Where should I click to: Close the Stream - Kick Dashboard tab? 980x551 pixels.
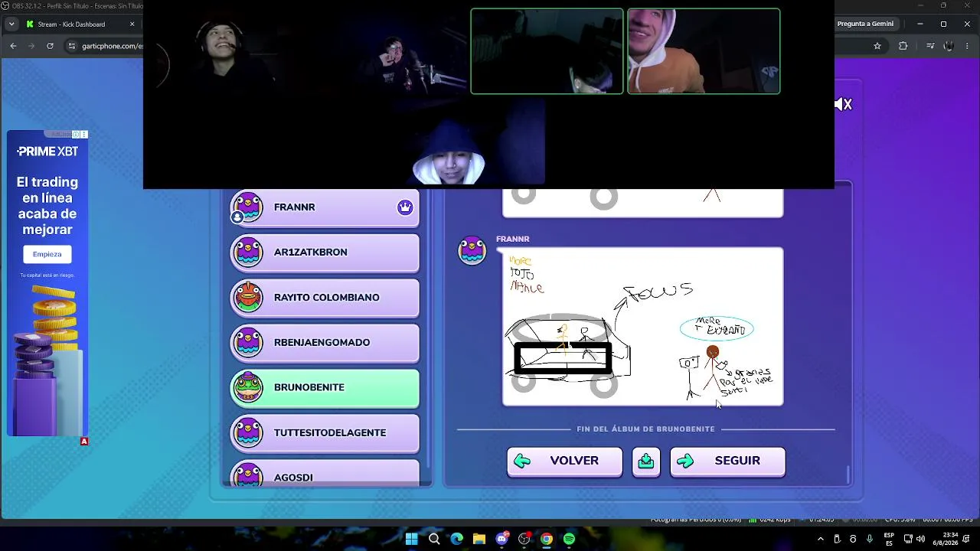132,24
